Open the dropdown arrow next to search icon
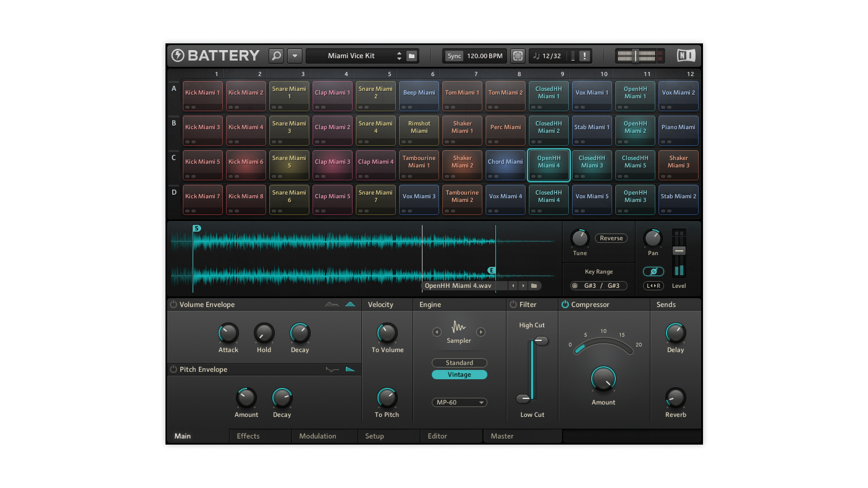 coord(295,56)
